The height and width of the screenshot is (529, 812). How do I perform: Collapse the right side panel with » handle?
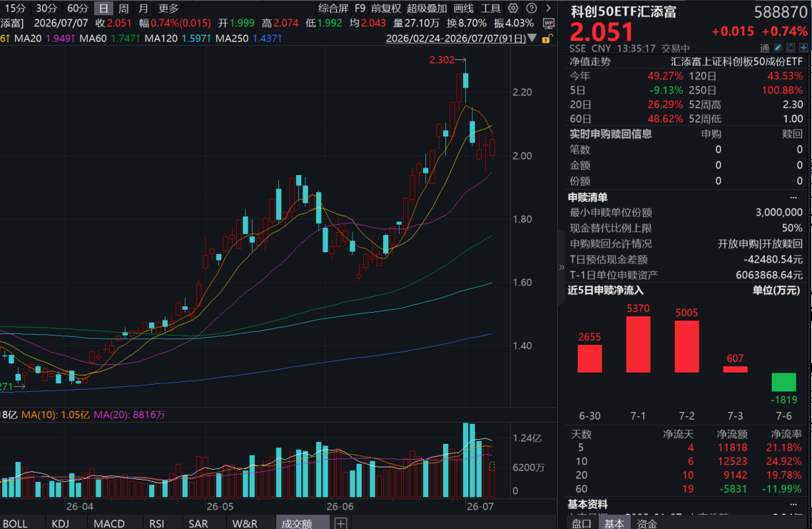pyautogui.click(x=562, y=267)
